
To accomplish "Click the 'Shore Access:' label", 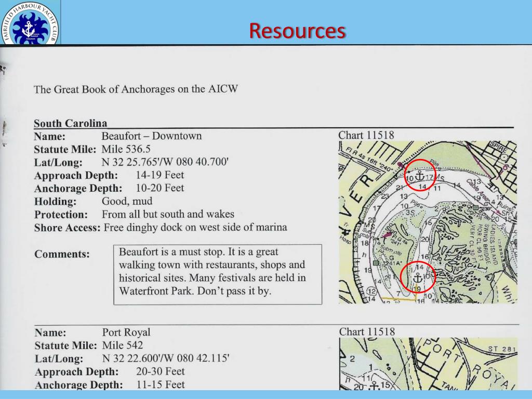I will point(67,228).
